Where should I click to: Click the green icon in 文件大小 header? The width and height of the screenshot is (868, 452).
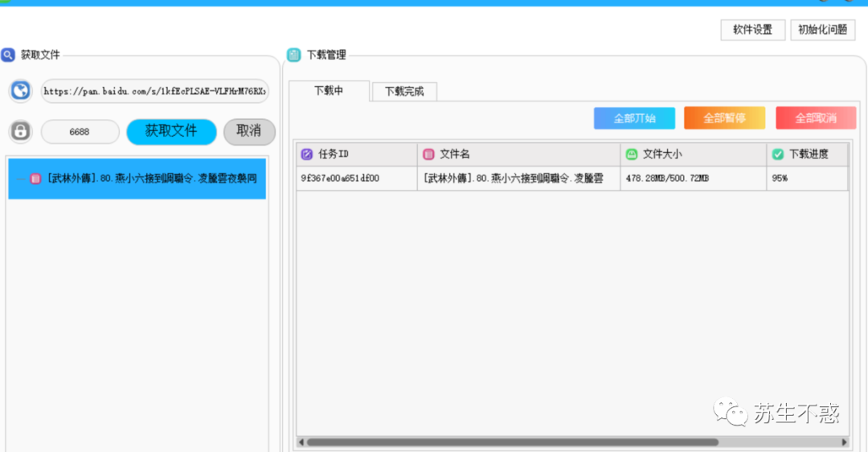tap(632, 154)
